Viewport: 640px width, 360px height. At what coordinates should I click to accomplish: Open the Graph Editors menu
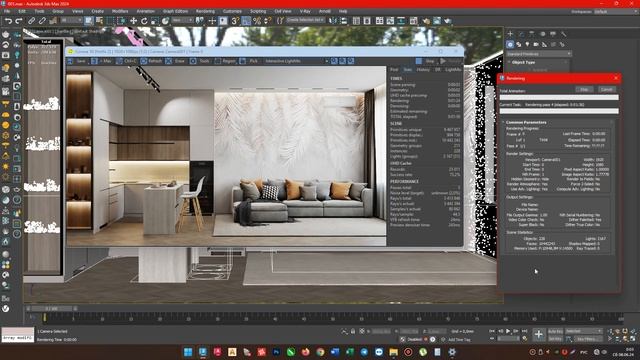(x=176, y=11)
